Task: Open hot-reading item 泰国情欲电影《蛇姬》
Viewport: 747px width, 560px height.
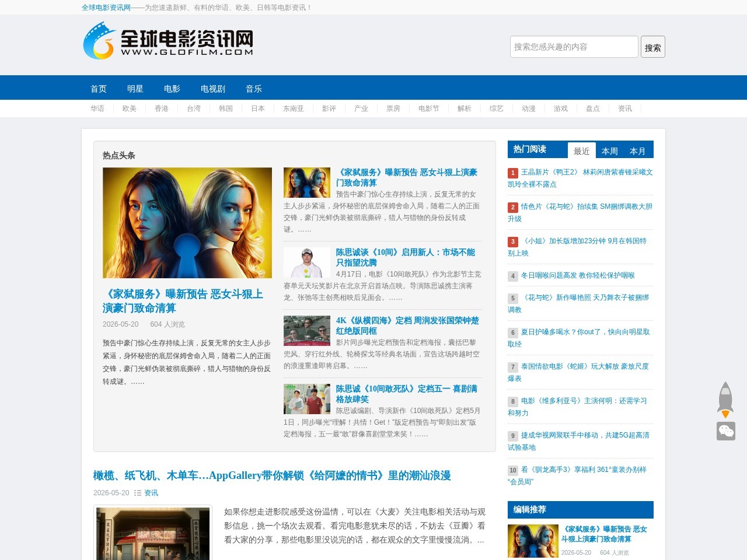Action: tap(578, 372)
